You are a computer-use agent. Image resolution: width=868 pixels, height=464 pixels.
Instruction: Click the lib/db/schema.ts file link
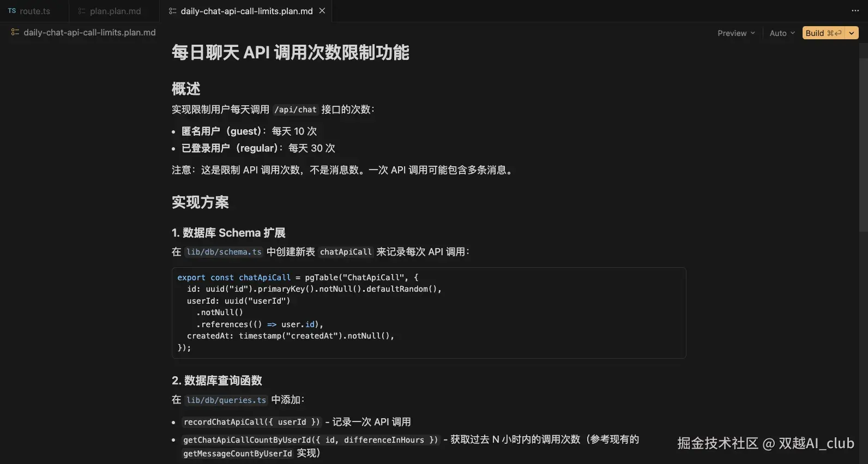(224, 252)
